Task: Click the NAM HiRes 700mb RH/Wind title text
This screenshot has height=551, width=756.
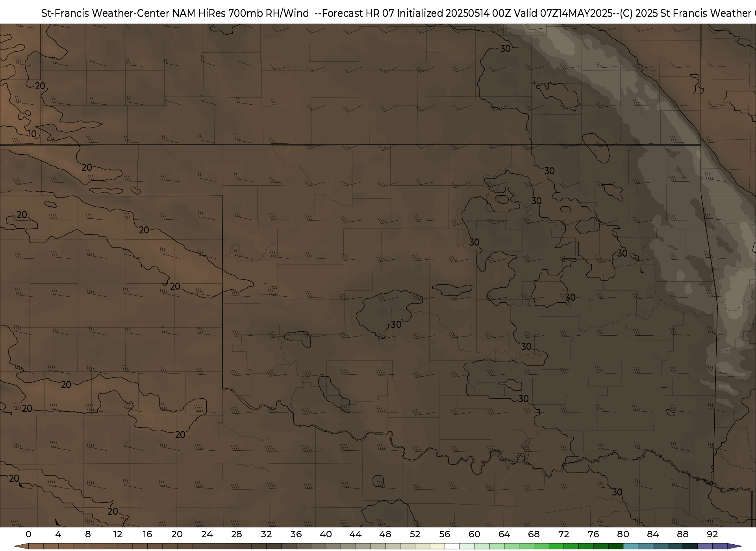Action: tap(241, 13)
